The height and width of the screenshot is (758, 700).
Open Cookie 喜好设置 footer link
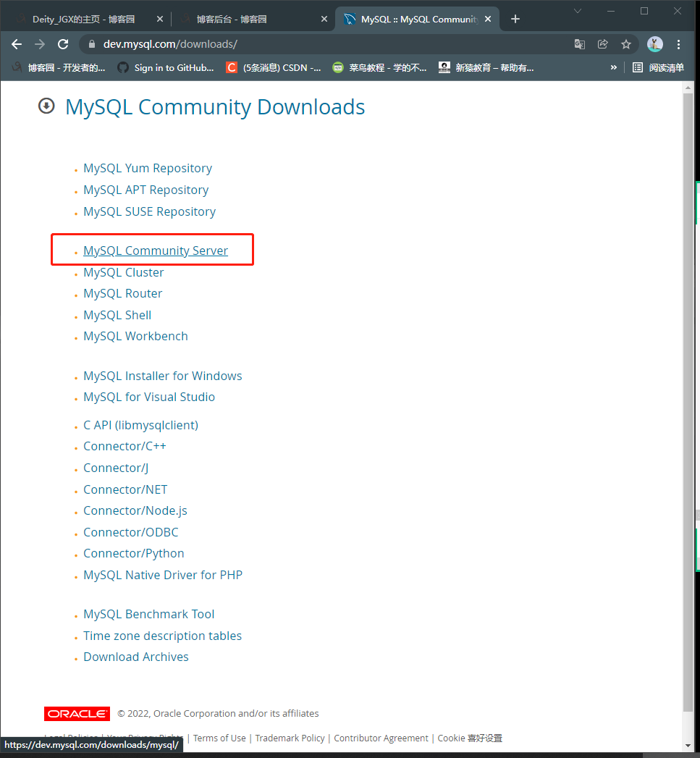tap(470, 738)
